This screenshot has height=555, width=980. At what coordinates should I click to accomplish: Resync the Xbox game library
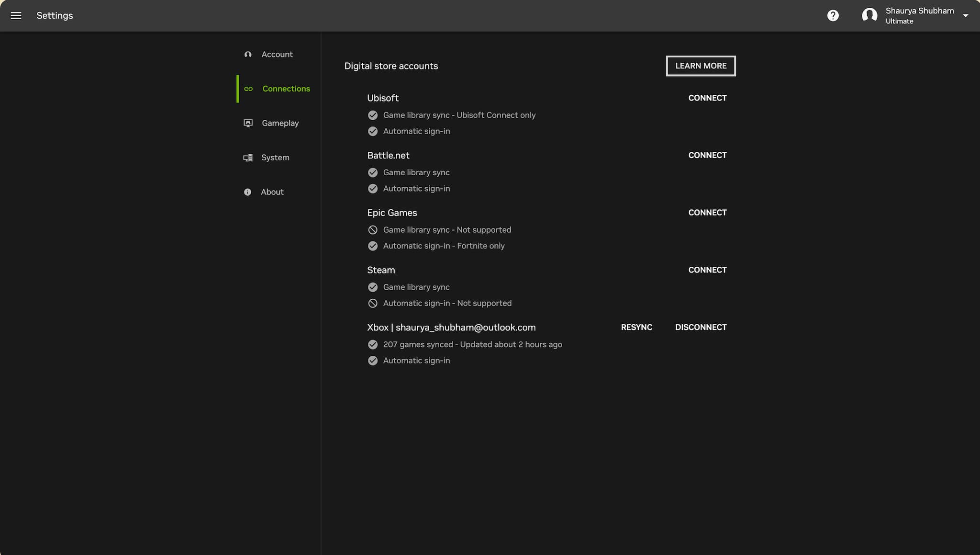tap(636, 328)
